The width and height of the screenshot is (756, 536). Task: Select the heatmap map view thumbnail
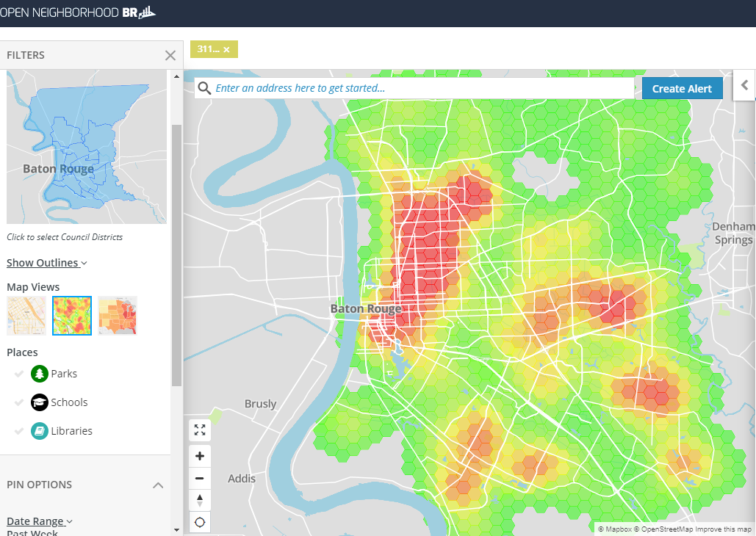72,316
